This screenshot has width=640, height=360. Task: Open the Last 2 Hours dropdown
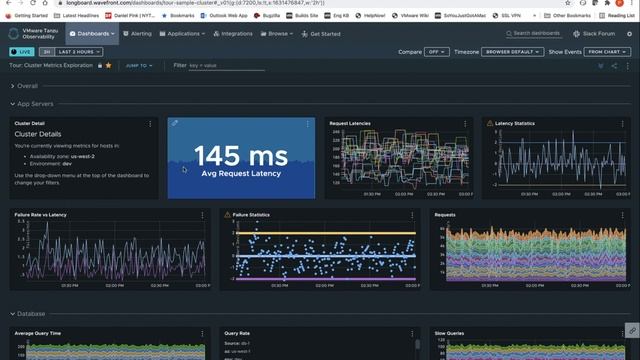coord(79,52)
